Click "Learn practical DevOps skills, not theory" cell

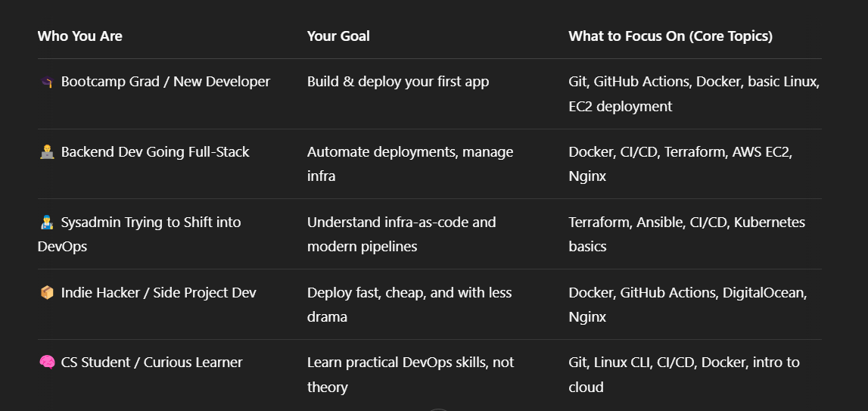coord(410,375)
